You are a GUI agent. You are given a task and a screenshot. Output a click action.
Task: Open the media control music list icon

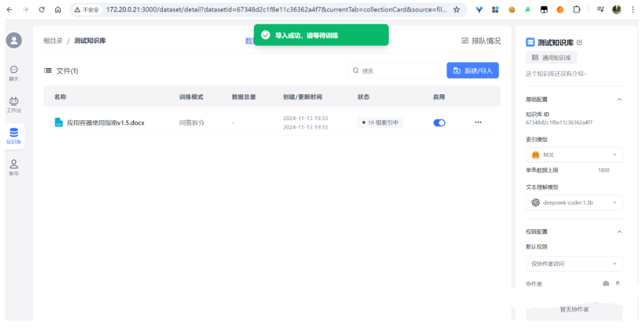tap(601, 10)
